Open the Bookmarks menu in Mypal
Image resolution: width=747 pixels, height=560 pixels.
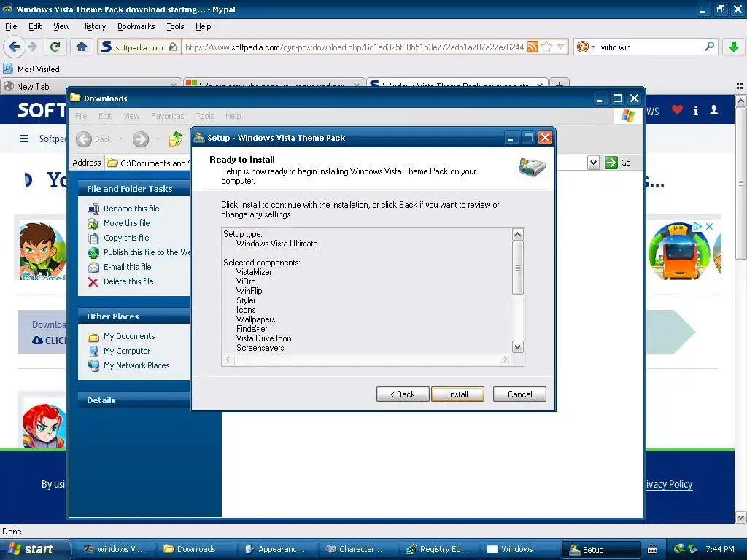coord(136,26)
